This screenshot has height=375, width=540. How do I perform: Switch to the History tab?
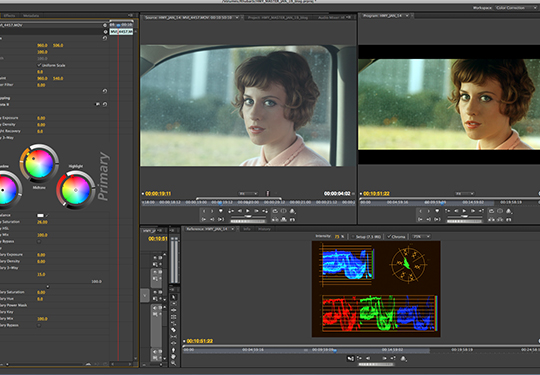pos(264,229)
